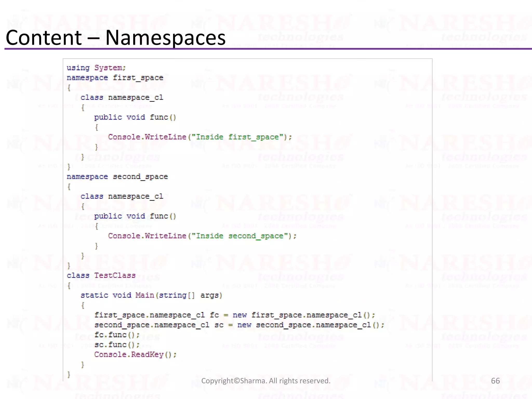
Task: Click the 'using System;' code line
Action: pyautogui.click(x=96, y=68)
